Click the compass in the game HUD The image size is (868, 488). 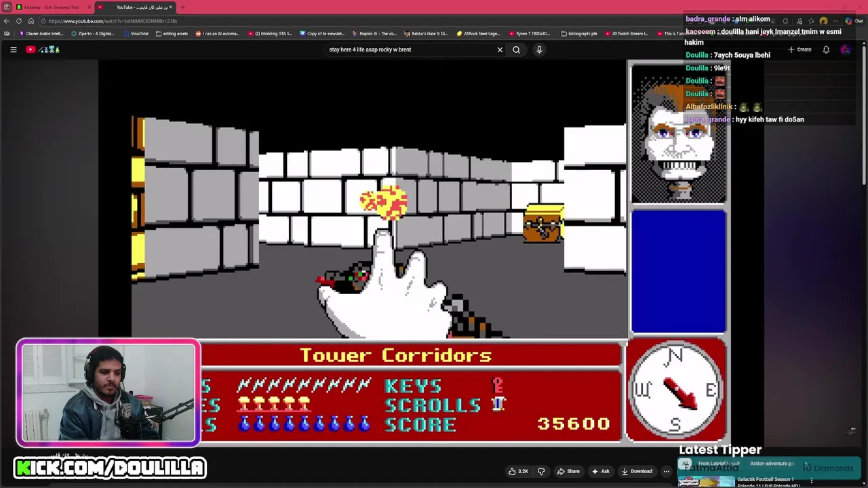676,390
